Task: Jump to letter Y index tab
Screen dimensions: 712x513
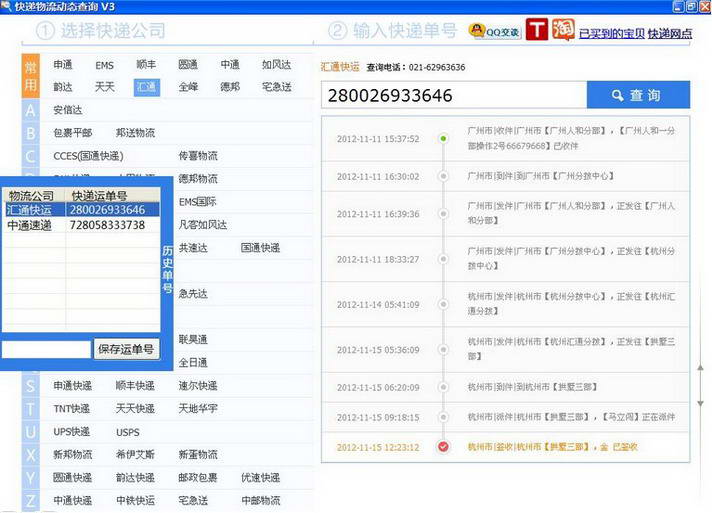Action: tap(30, 478)
